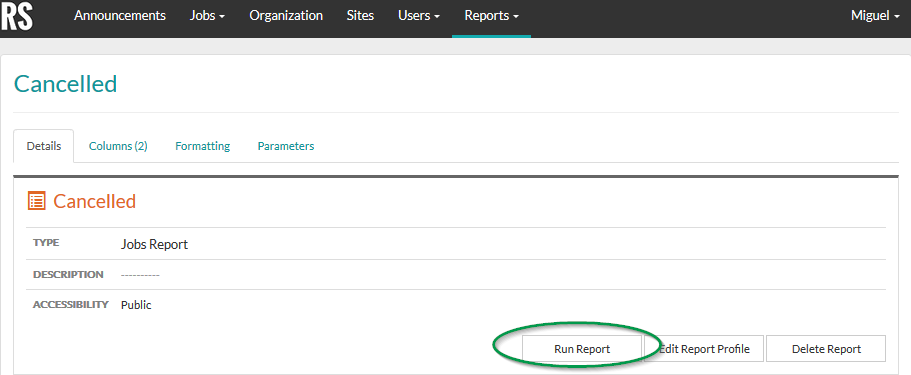Switch to the Columns (2) tab
The width and height of the screenshot is (911, 375).
pos(118,146)
